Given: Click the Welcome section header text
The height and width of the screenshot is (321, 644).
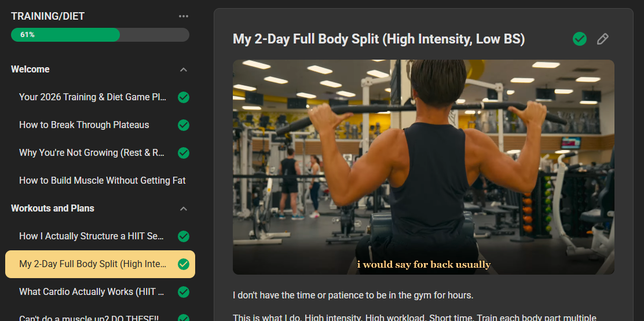Looking at the screenshot, I should click(x=30, y=70).
